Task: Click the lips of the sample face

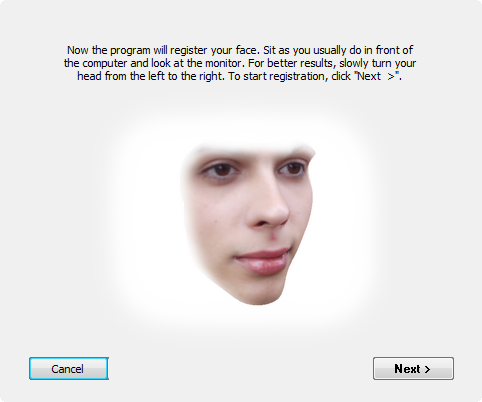Action: click(x=263, y=260)
